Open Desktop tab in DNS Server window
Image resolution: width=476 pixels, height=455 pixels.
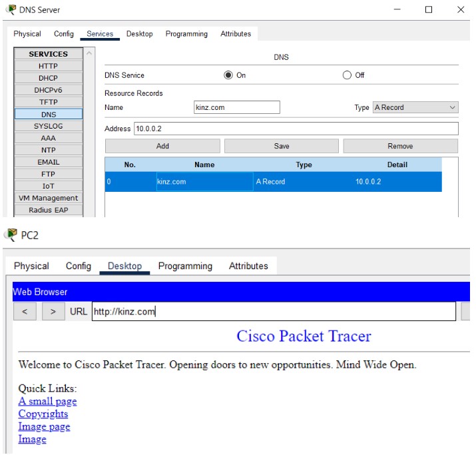click(140, 34)
